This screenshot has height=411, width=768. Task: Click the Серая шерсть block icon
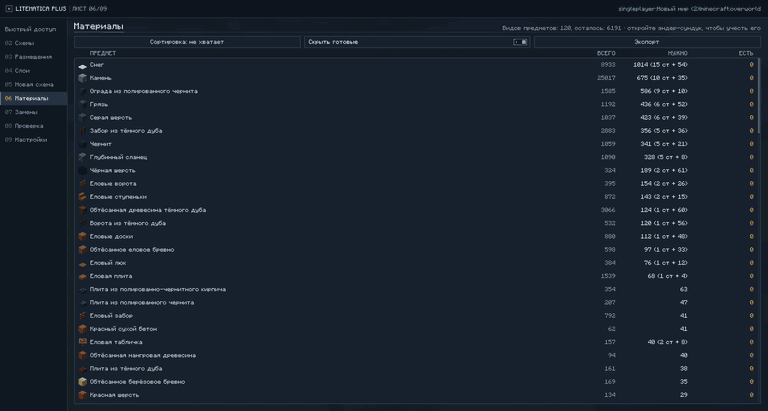(82, 118)
